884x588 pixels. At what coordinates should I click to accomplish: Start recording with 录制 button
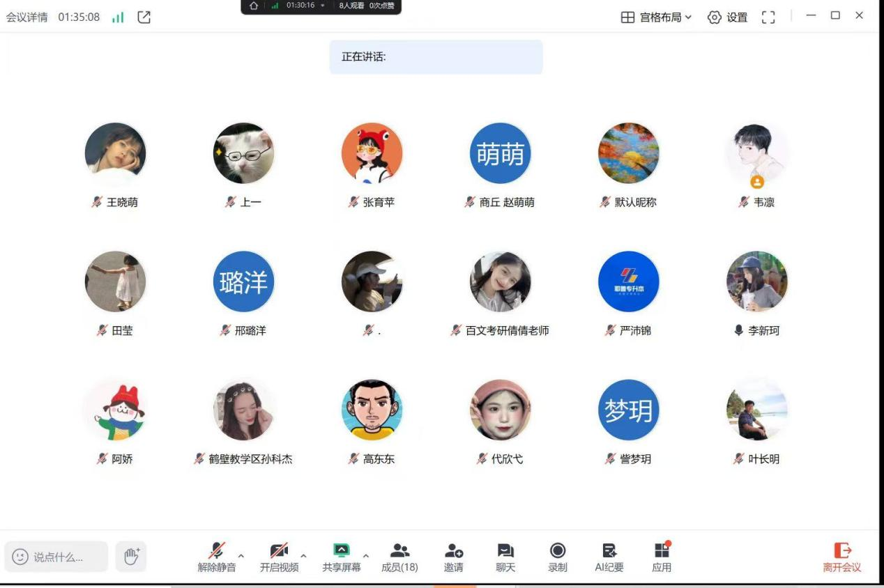point(558,557)
